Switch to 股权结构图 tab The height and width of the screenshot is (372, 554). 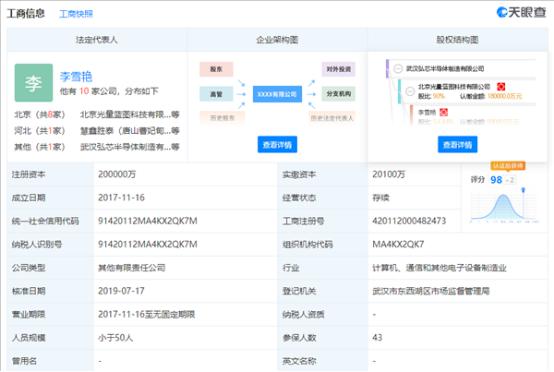coord(458,40)
